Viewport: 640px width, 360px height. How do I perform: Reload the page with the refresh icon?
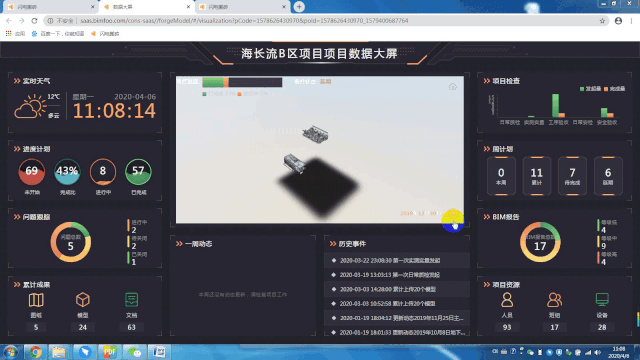click(x=34, y=20)
